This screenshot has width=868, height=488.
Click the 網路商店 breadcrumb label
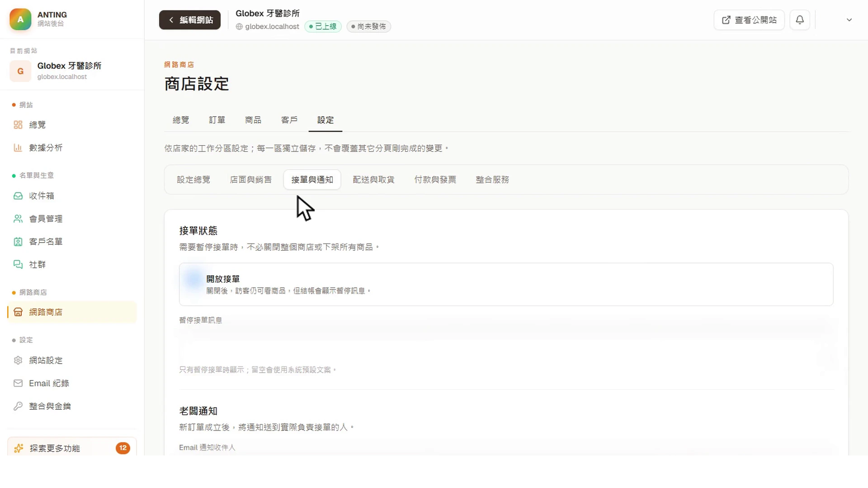[x=179, y=65]
